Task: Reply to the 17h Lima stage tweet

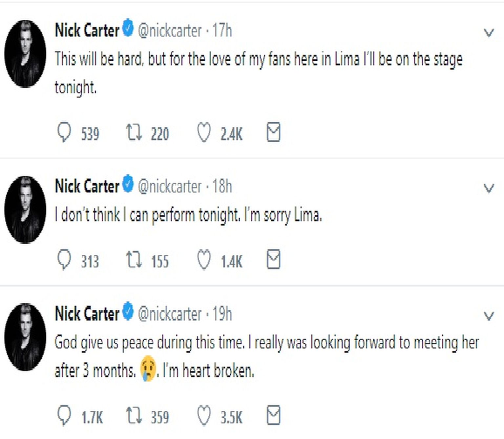Action: [64, 132]
